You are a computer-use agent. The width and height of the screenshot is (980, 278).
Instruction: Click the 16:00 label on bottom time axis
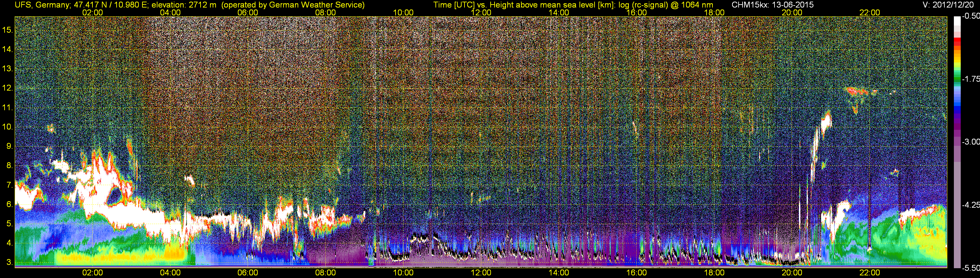636,273
